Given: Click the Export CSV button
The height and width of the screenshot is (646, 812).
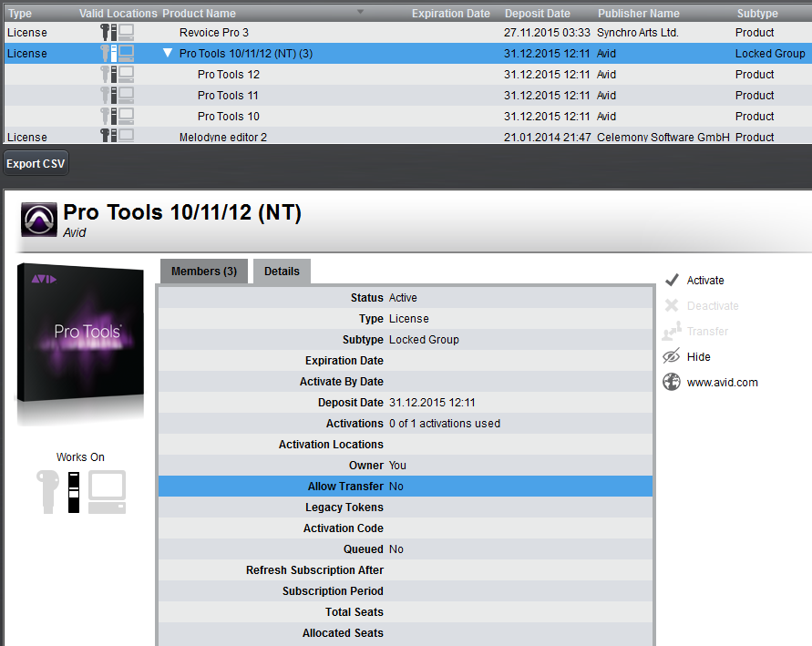Looking at the screenshot, I should [36, 164].
